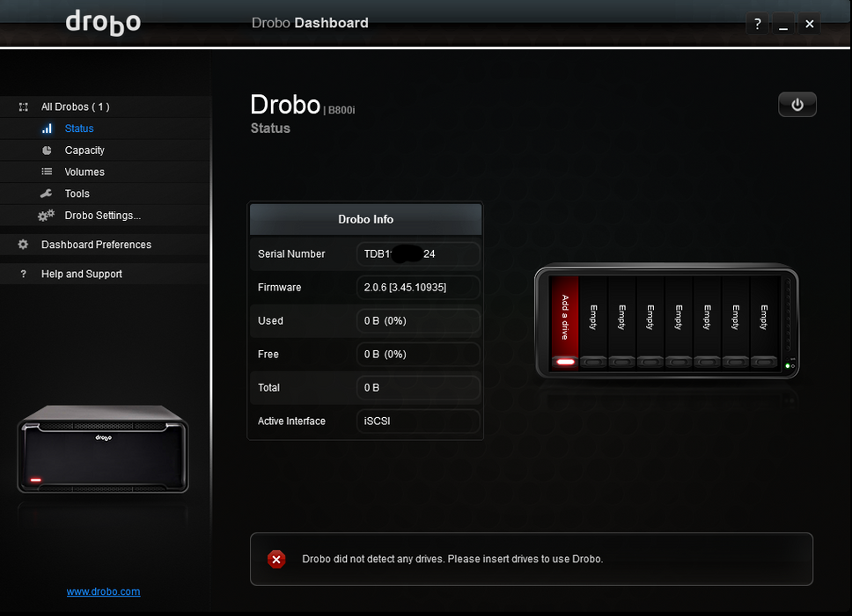Image resolution: width=852 pixels, height=616 pixels.
Task: Click the Help and Support question icon
Action: point(23,274)
